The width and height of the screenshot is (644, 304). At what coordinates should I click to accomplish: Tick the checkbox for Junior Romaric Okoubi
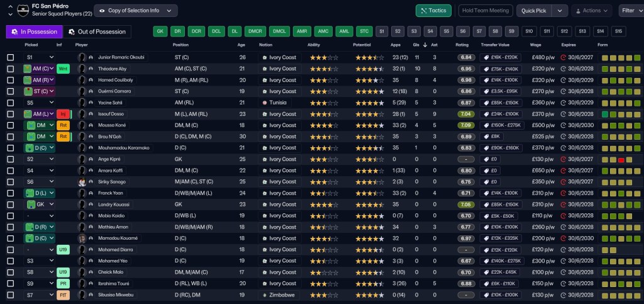coord(10,57)
